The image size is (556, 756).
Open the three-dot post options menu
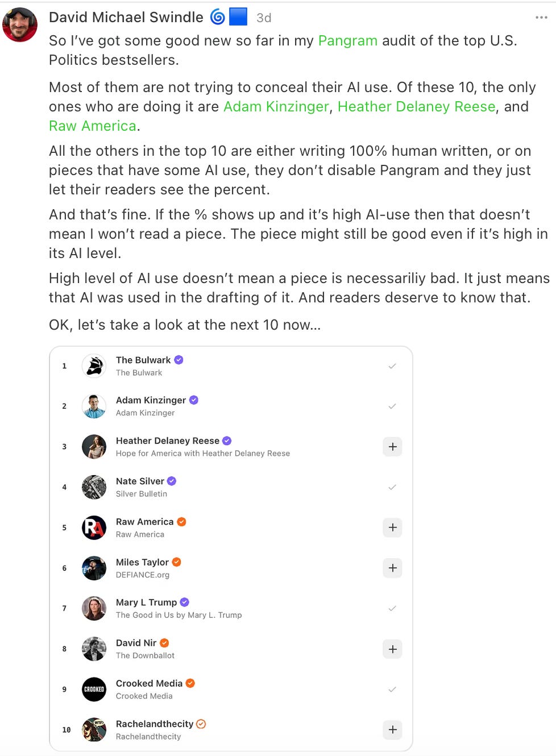point(541,18)
